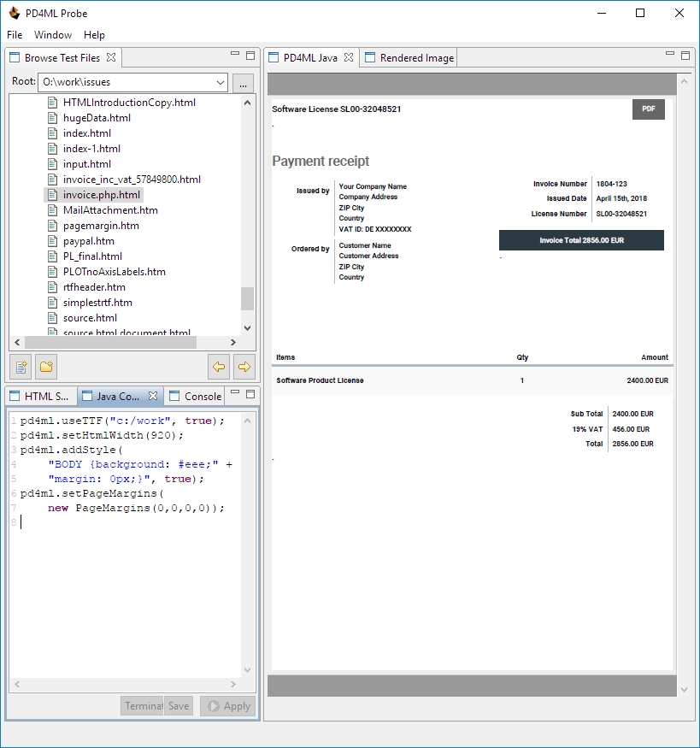Click the forward arrow navigation icon

pyautogui.click(x=244, y=367)
